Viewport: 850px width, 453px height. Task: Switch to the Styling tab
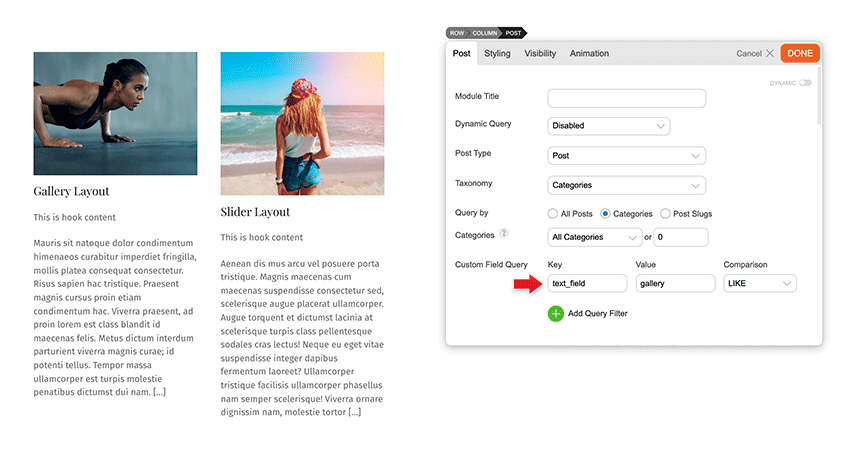497,54
